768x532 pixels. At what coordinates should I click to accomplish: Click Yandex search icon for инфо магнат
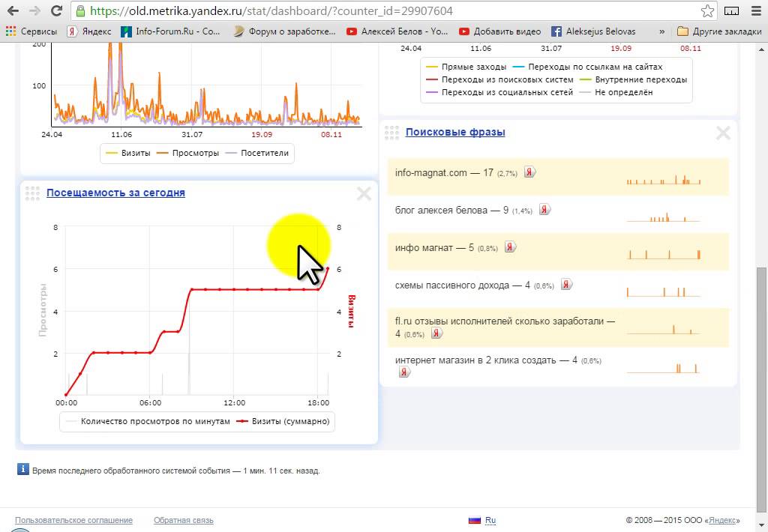pos(510,247)
